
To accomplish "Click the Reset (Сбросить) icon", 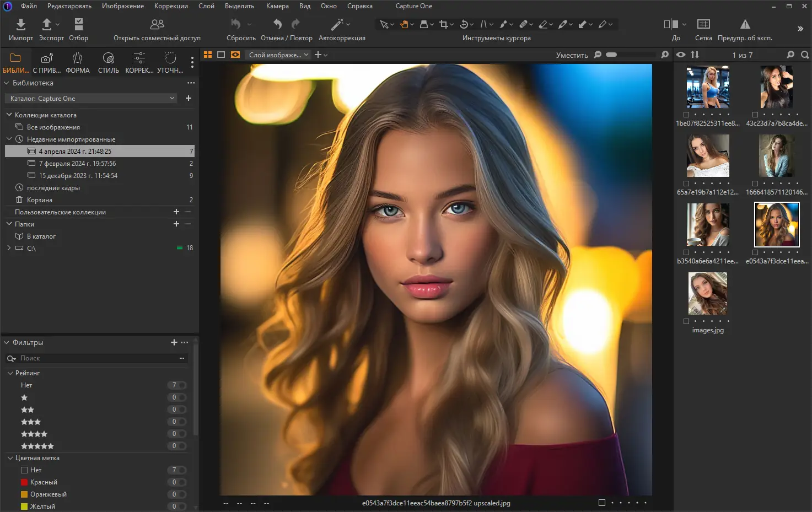I will [x=236, y=24].
